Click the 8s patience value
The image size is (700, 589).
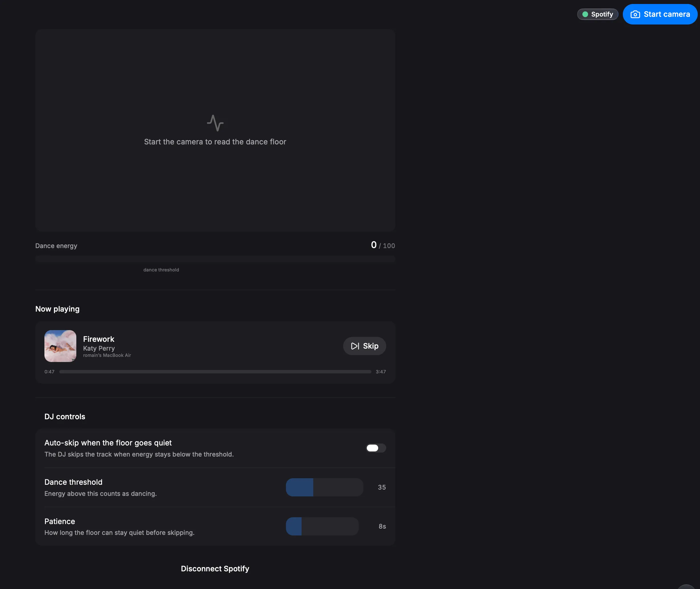click(x=382, y=526)
